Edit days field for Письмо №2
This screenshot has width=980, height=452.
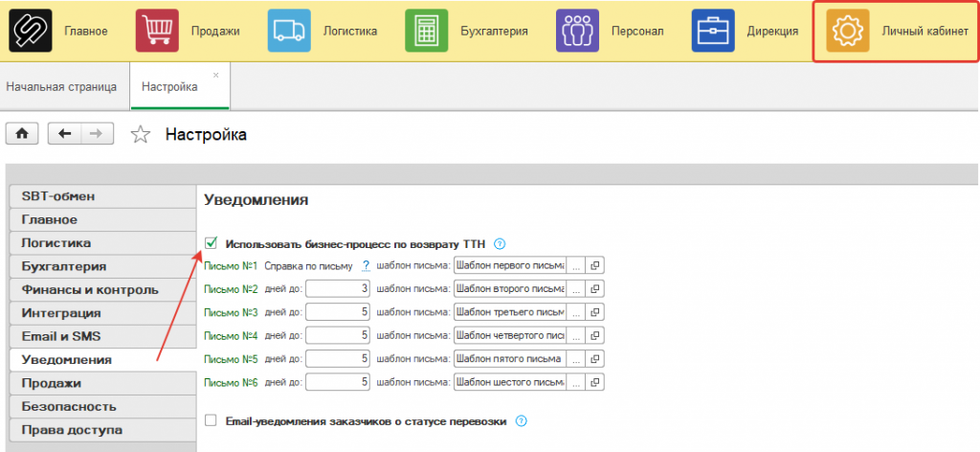338,289
